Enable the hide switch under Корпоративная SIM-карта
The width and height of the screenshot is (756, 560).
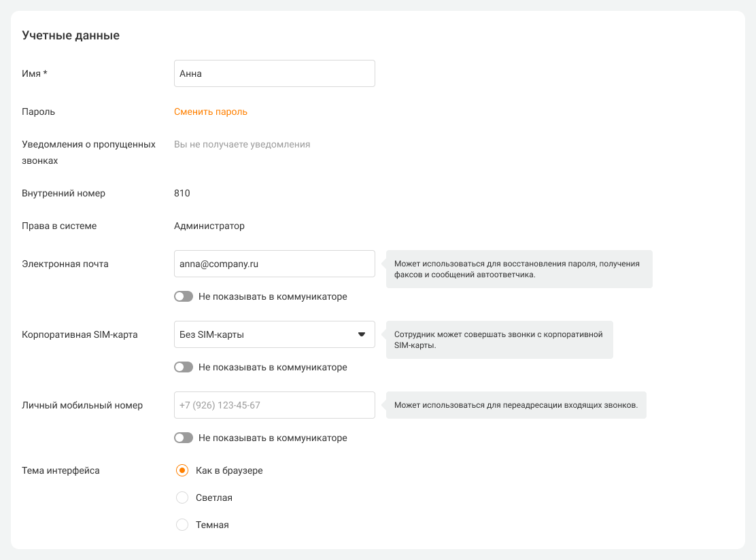click(x=184, y=368)
